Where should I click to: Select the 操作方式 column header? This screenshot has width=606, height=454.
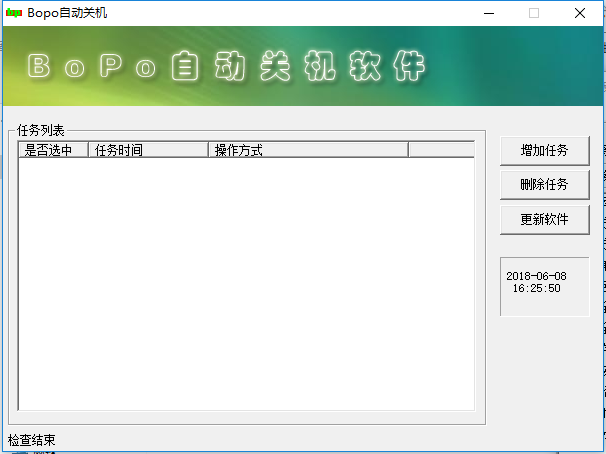(307, 150)
